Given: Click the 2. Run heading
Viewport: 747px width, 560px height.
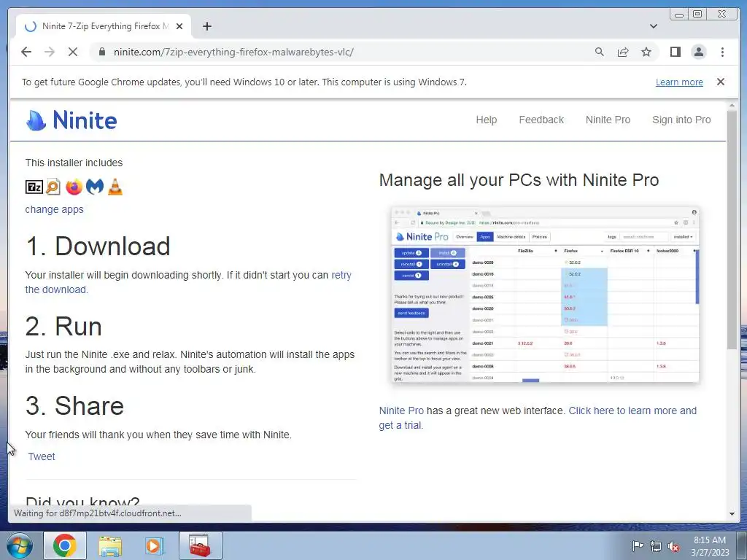Looking at the screenshot, I should [64, 327].
